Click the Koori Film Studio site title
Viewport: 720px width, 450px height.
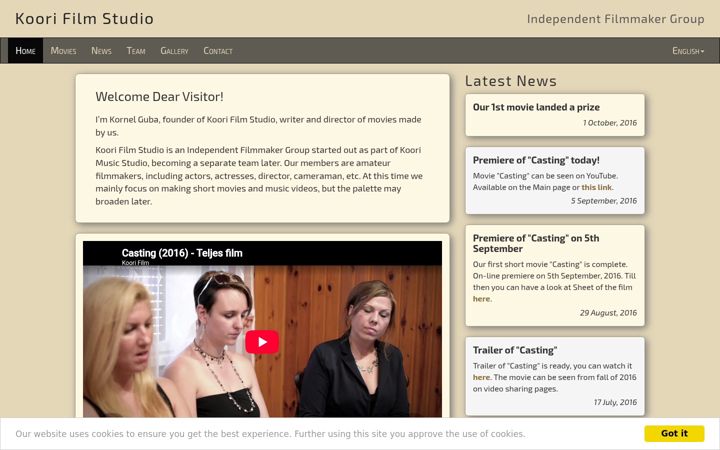[84, 18]
